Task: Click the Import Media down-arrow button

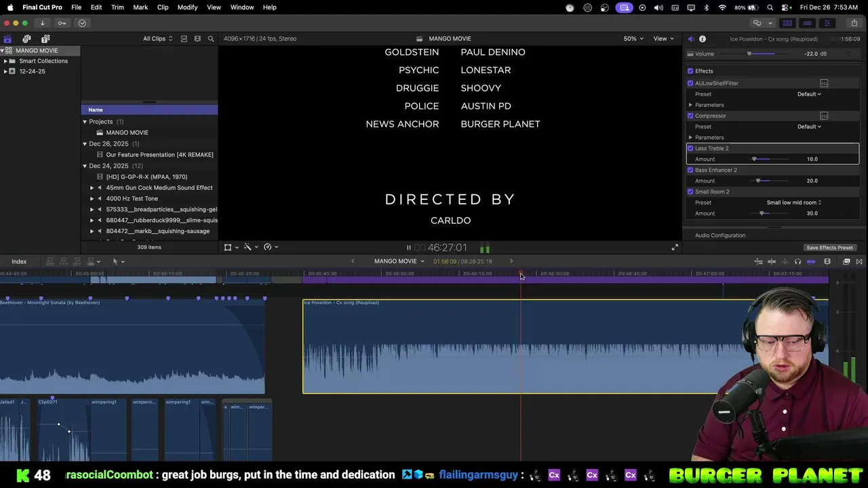Action: coord(42,23)
